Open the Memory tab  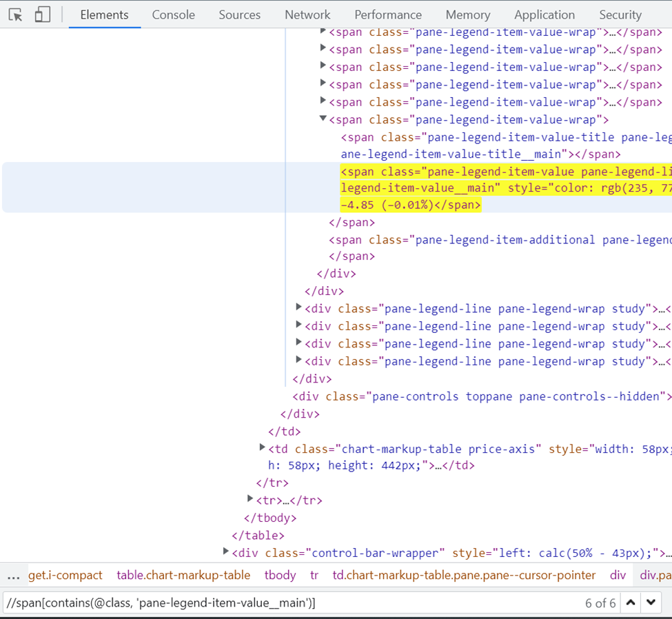(467, 14)
